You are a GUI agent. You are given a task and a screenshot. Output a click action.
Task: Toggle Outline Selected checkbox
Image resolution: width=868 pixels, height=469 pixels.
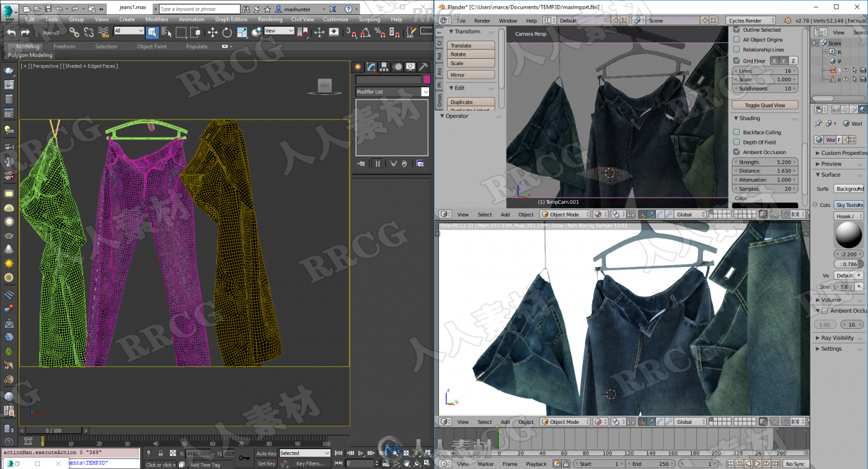[737, 30]
